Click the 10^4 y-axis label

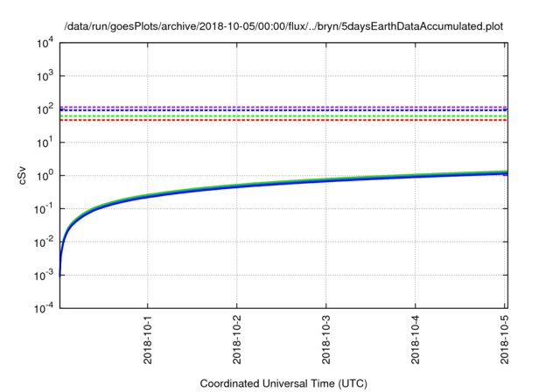pos(45,43)
